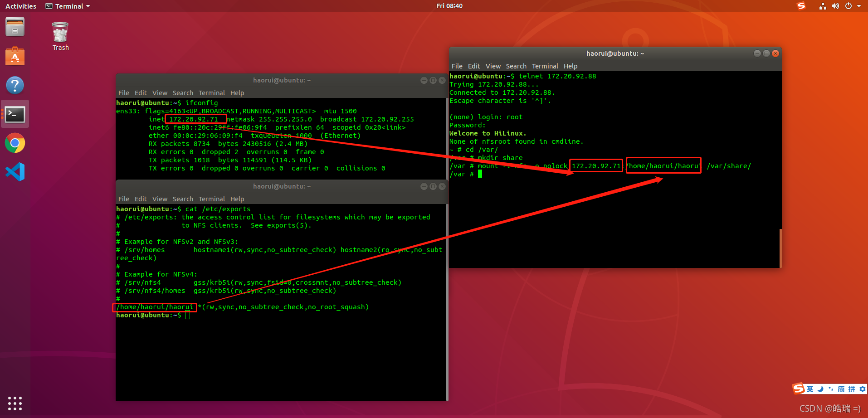This screenshot has height=418, width=868.
Task: Open the Files manager from the dock
Action: click(x=15, y=27)
